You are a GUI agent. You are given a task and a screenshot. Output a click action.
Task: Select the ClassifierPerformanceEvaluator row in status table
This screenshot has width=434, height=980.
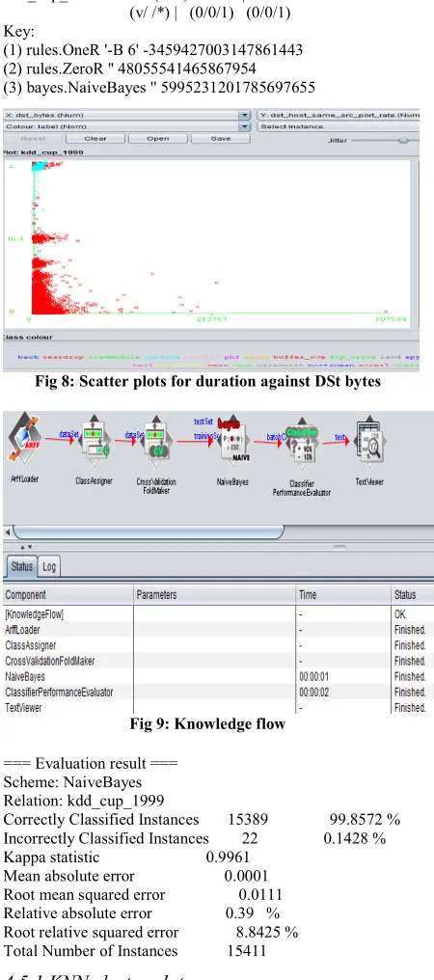point(218,692)
